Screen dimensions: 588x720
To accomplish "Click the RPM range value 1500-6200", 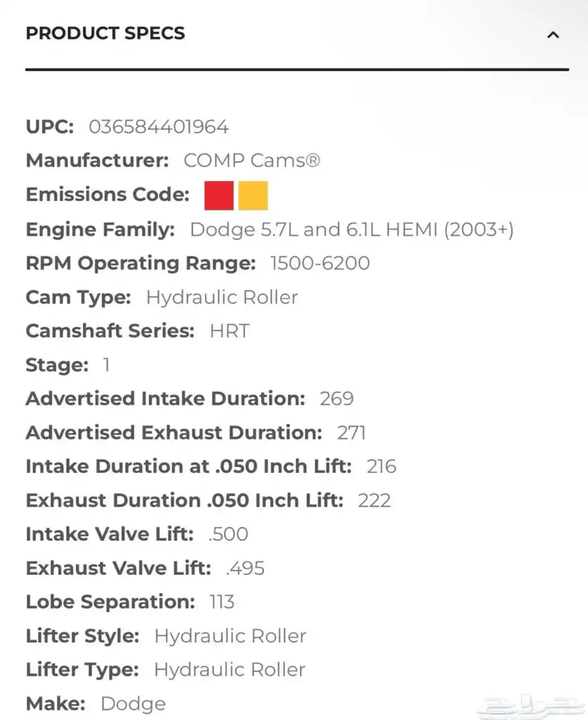I will coord(320,263).
